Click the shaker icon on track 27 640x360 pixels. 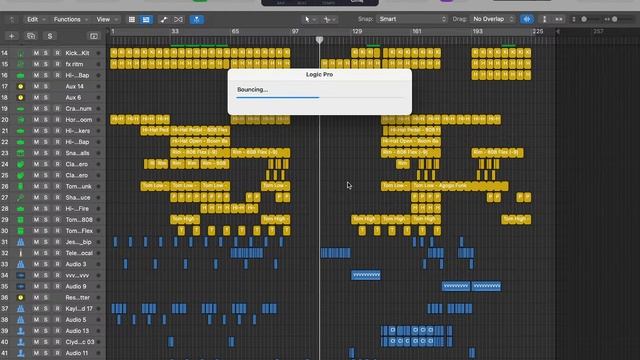20,198
